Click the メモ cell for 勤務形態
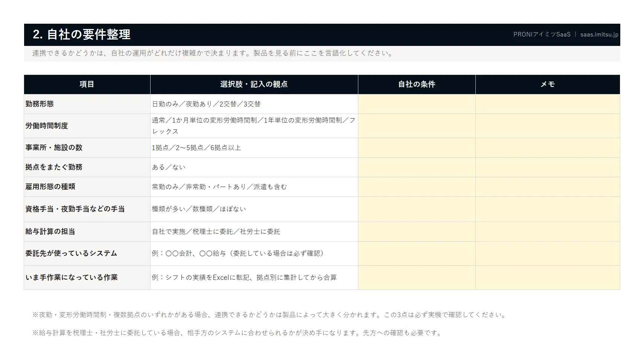This screenshot has width=644, height=362. [548, 104]
